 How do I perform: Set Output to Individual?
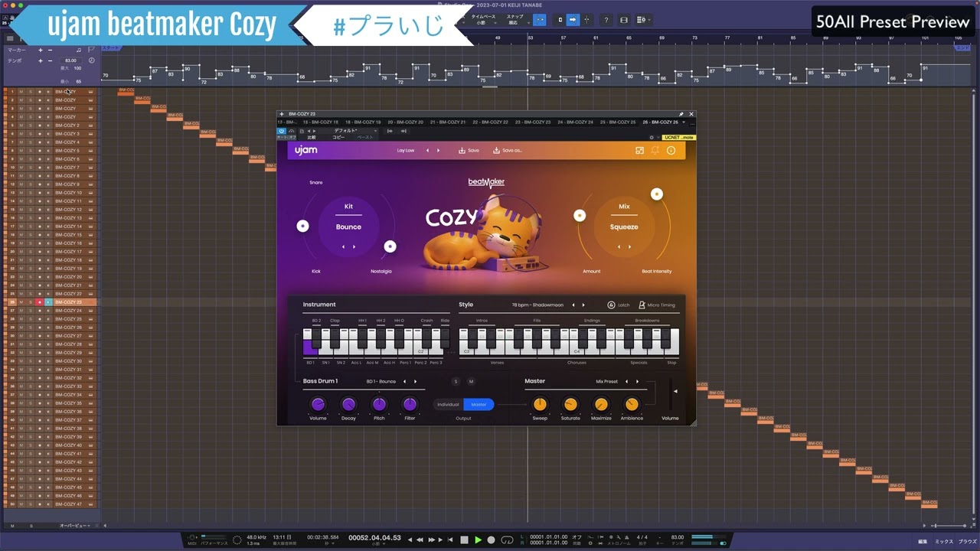pyautogui.click(x=448, y=404)
